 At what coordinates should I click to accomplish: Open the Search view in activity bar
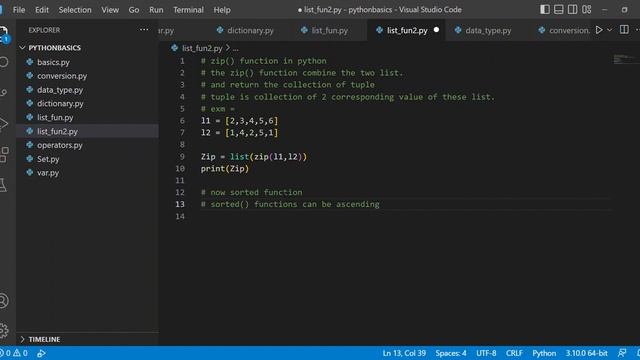pyautogui.click(x=3, y=62)
